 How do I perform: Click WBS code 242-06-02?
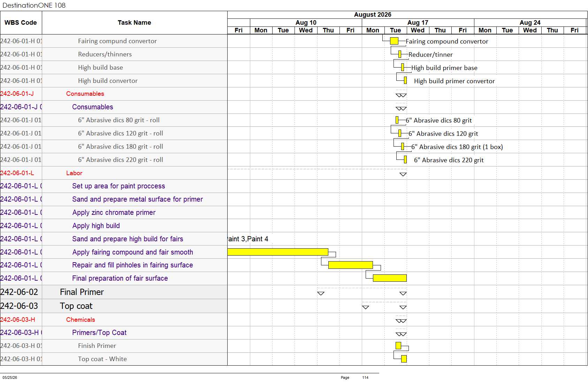19,292
